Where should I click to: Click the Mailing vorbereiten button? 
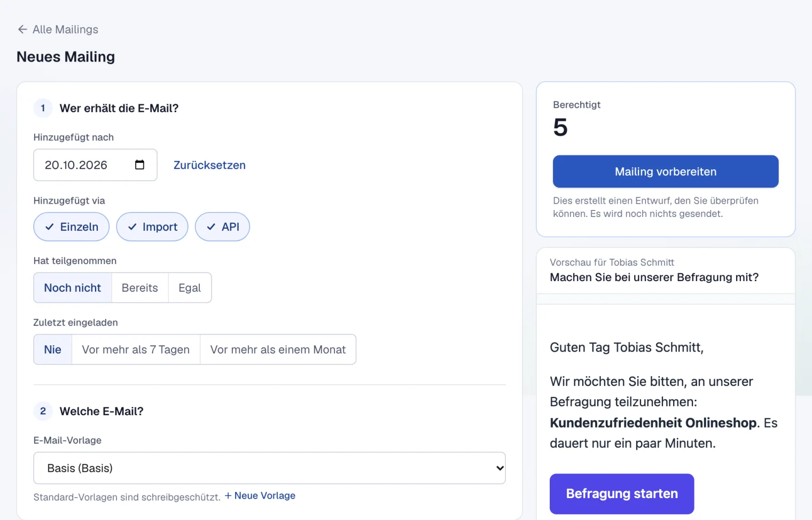[x=666, y=172]
